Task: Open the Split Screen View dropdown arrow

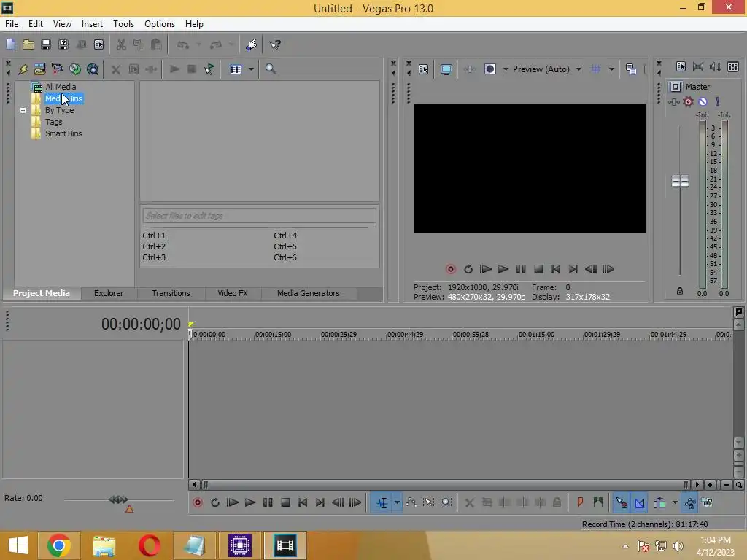Action: click(x=506, y=69)
